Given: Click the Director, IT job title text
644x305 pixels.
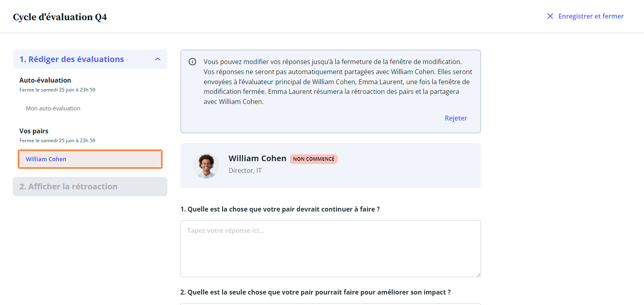Looking at the screenshot, I should coord(245,170).
